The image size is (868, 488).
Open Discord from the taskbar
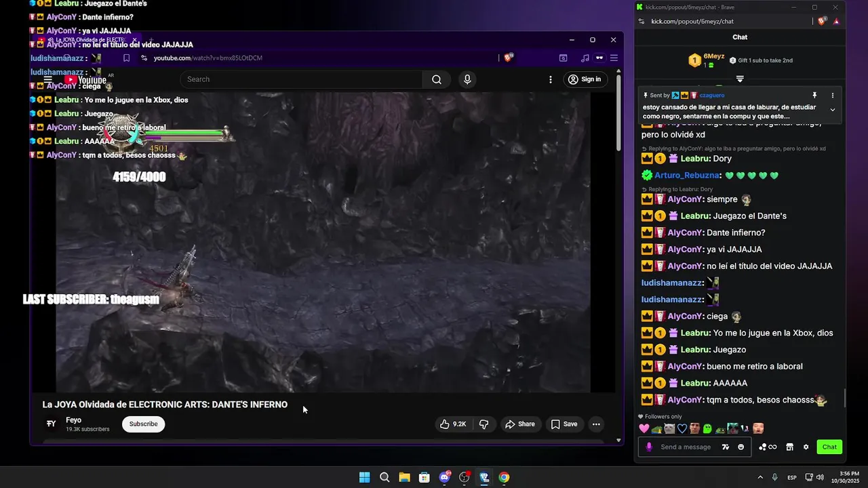pyautogui.click(x=445, y=477)
